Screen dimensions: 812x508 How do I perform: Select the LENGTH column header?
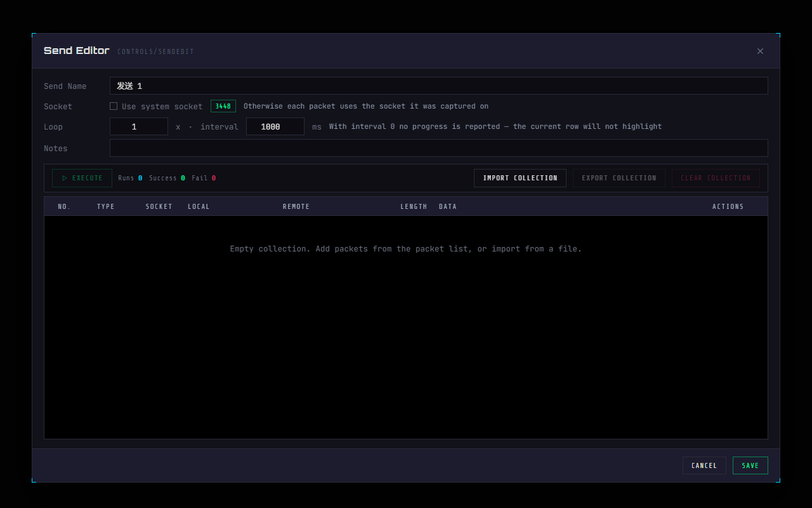point(414,206)
